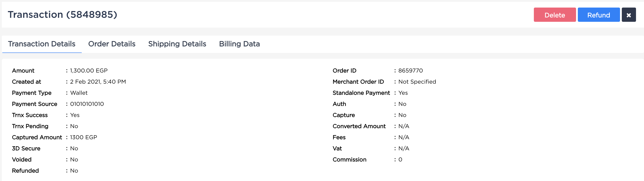The height and width of the screenshot is (181, 644).
Task: Click the 1,300.00 EGP amount value
Action: (x=89, y=70)
